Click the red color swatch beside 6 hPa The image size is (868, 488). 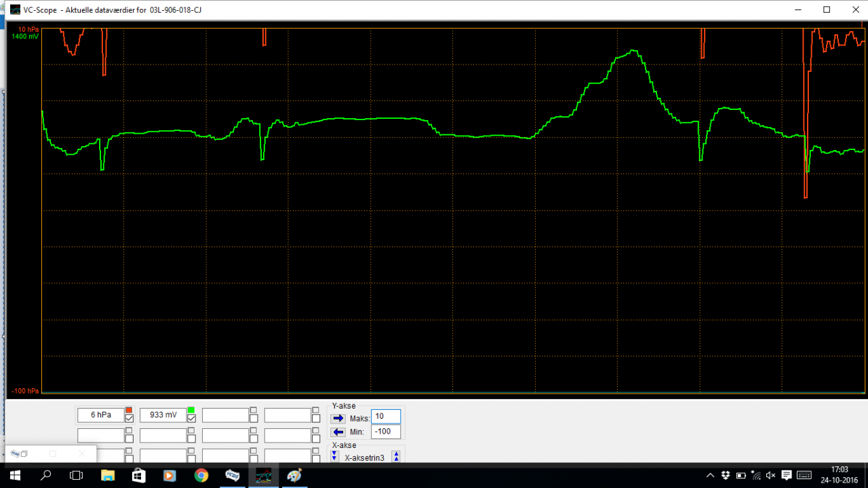pos(129,409)
